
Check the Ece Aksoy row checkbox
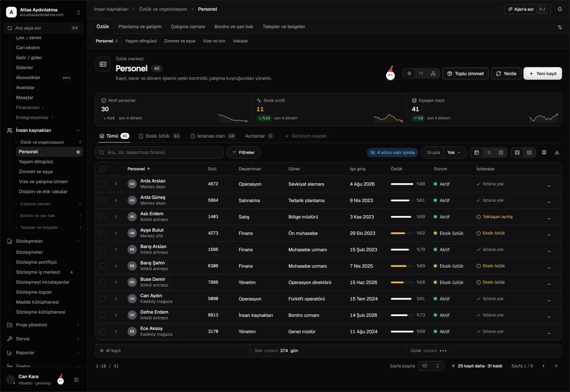[103, 331]
